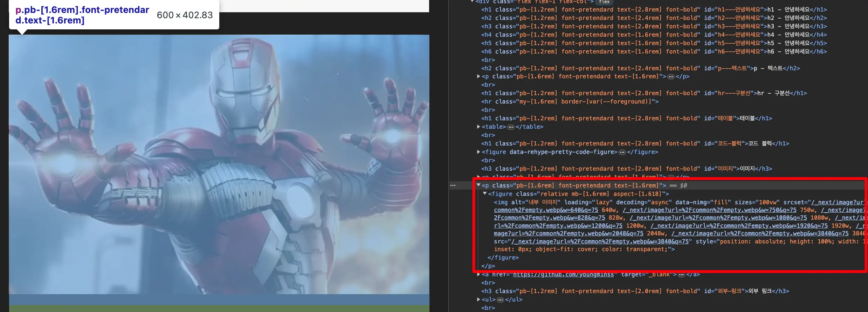Open the three-dot actions for selected node
Viewport: 868px width, 312px height.
click(x=453, y=185)
